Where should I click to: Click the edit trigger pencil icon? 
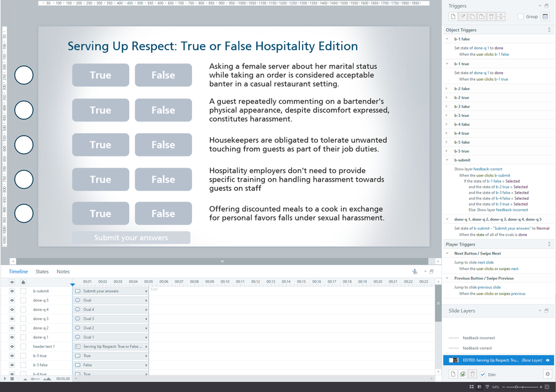pos(462,16)
